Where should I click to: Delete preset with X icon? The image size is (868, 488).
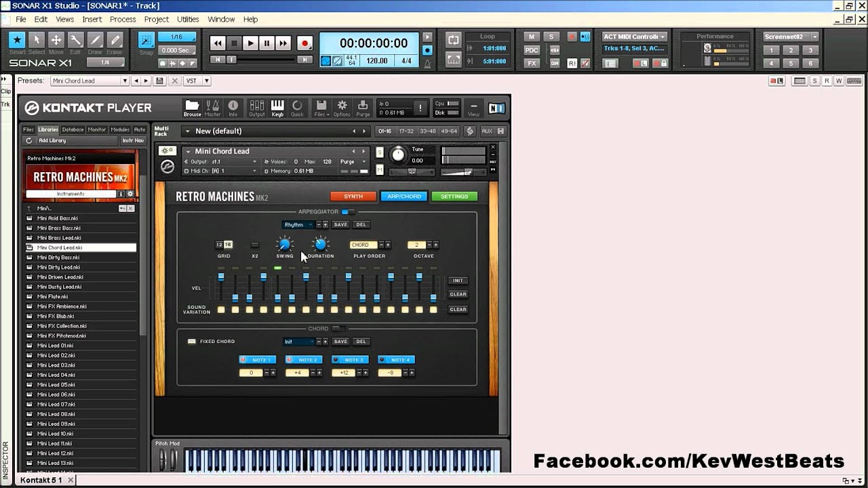174,81
